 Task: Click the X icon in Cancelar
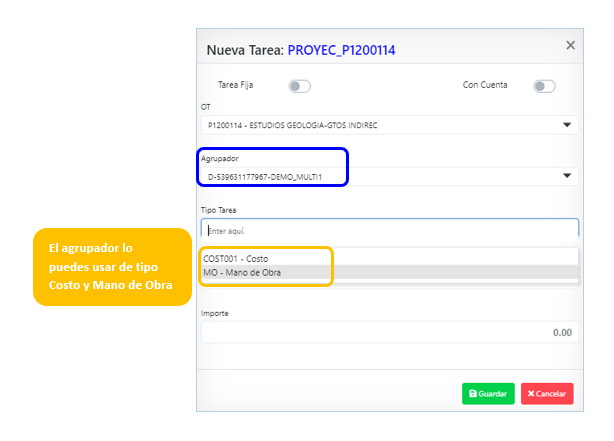pos(531,394)
